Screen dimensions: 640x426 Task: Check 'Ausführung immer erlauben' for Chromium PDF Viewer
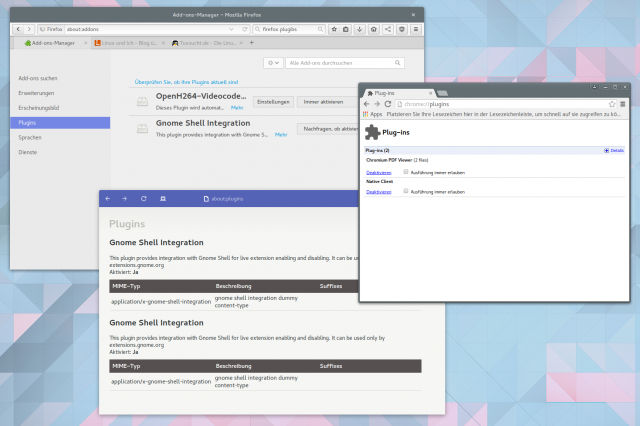[x=406, y=172]
